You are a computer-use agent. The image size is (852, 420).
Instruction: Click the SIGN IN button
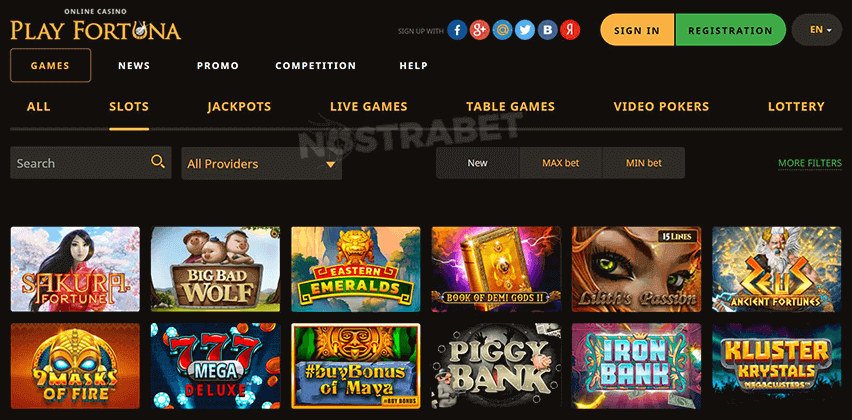click(x=637, y=30)
